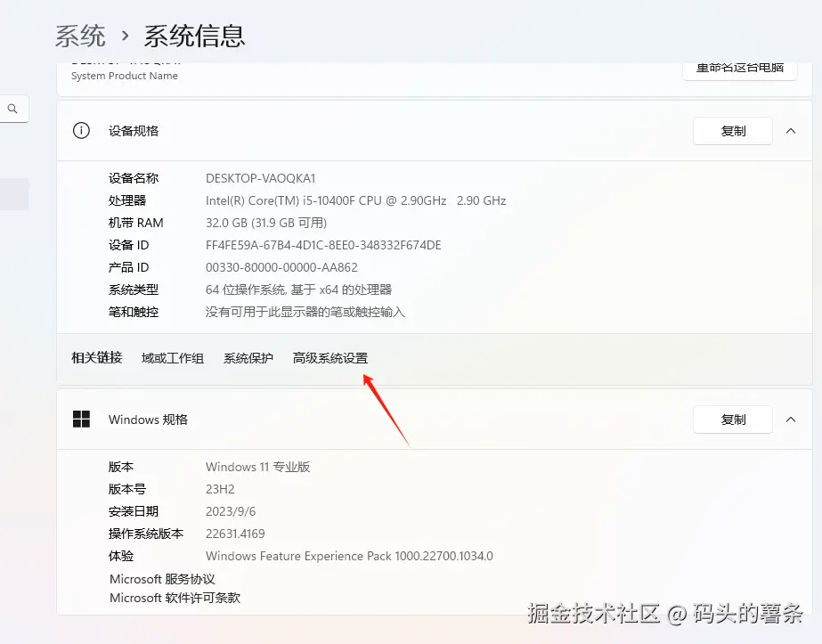Click the 设备规格 header label
Screen dimensions: 822x644
134,131
